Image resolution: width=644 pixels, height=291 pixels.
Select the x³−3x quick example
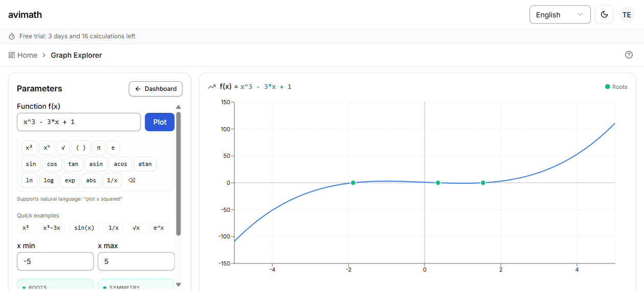[52, 228]
